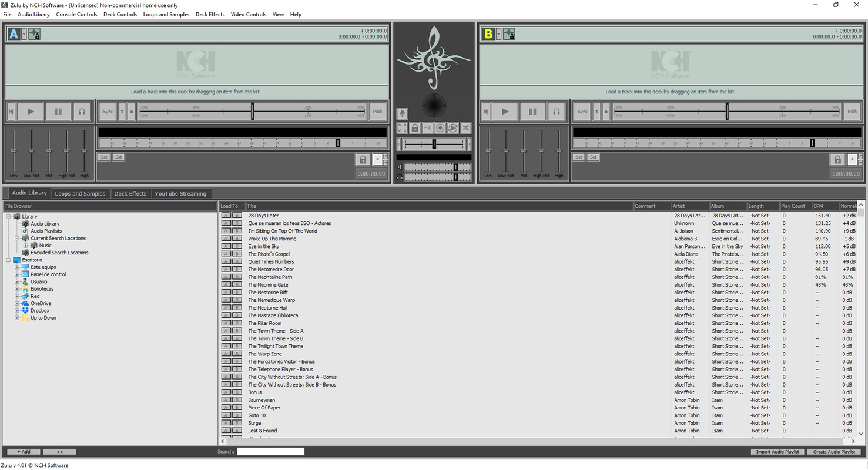Viewport: 868px width, 470px height.
Task: Click the Deck A play button
Action: 31,111
